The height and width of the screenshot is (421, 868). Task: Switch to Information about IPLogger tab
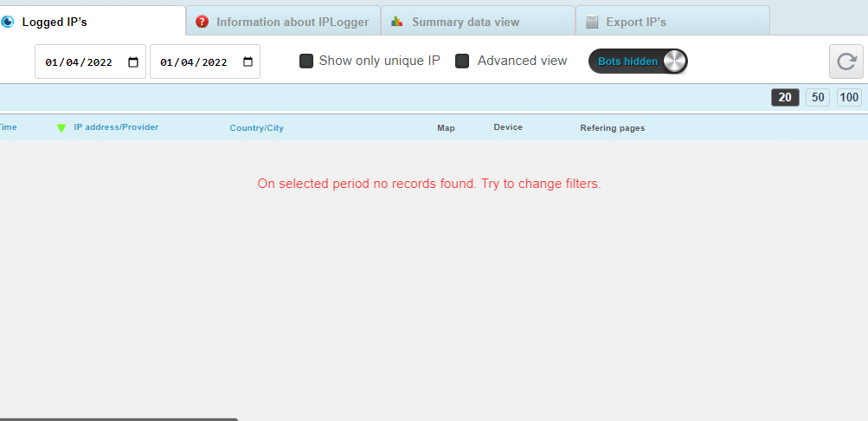coord(283,22)
